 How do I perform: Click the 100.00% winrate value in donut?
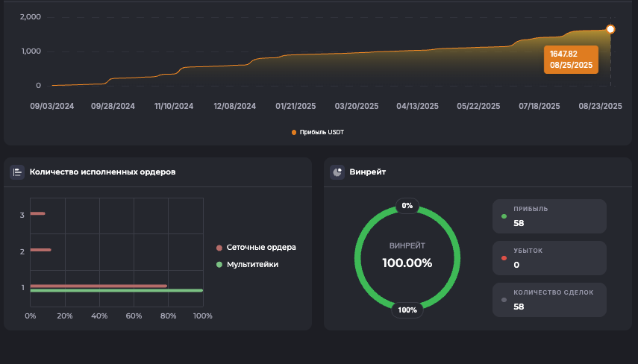407,263
